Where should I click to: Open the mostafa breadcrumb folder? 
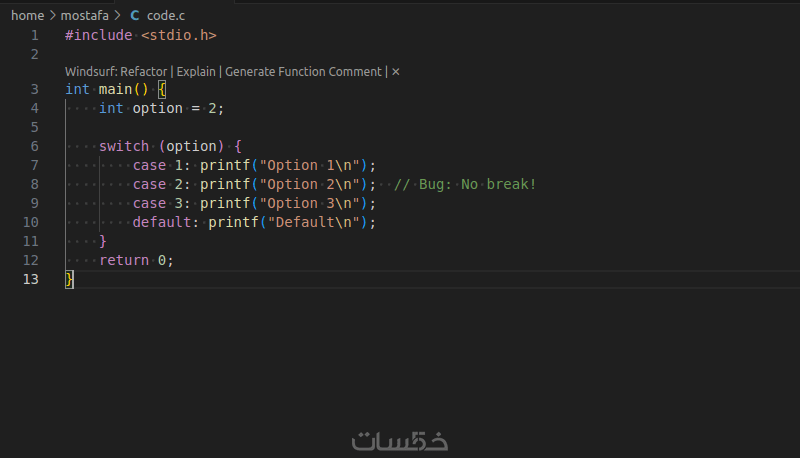point(83,16)
